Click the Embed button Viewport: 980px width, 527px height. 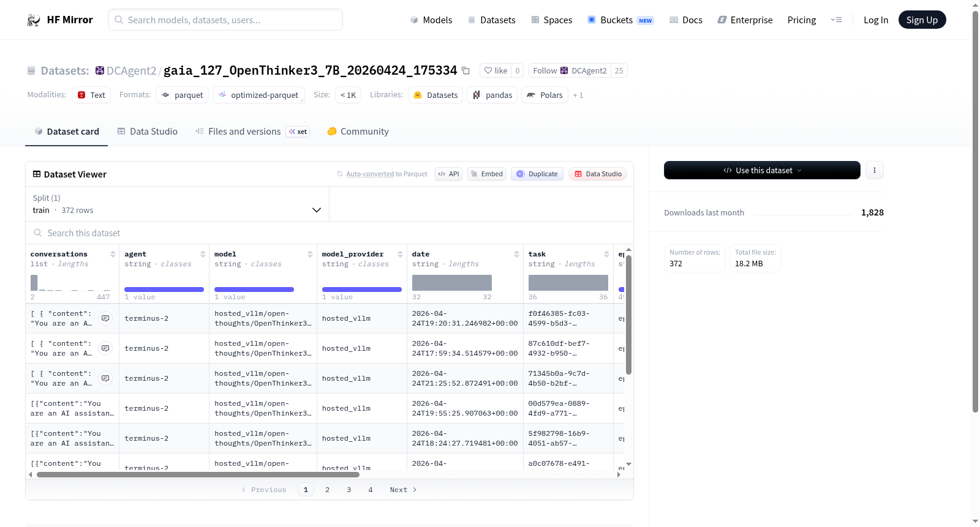[x=487, y=174]
